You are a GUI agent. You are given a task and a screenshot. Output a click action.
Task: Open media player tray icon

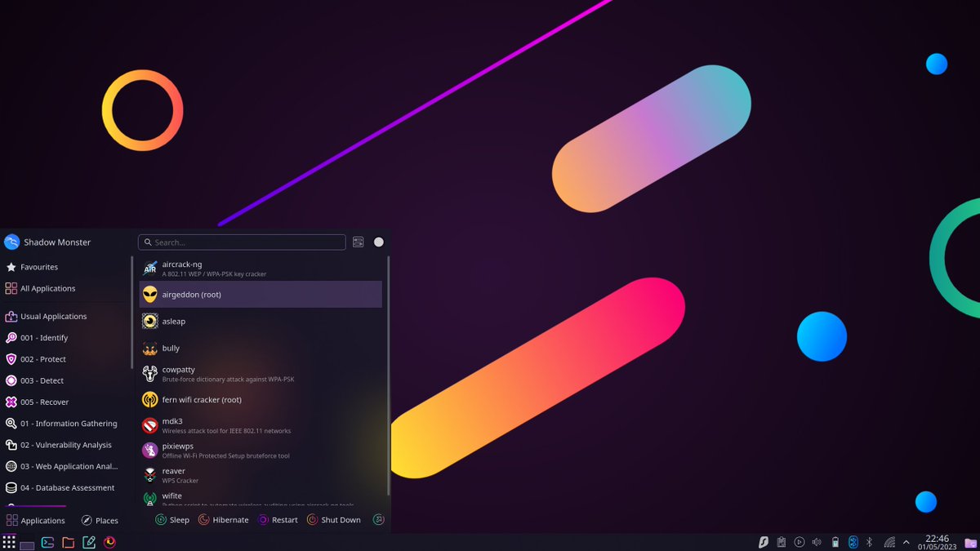click(x=800, y=542)
